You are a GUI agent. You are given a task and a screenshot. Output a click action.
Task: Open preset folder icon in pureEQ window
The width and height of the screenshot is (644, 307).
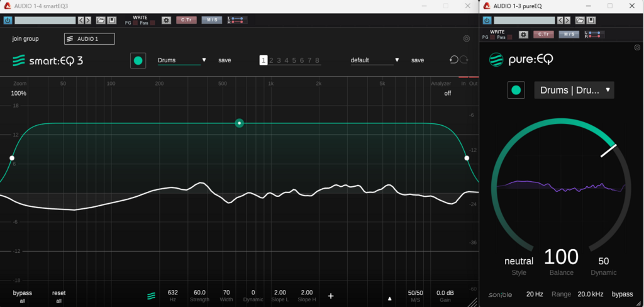(580, 20)
